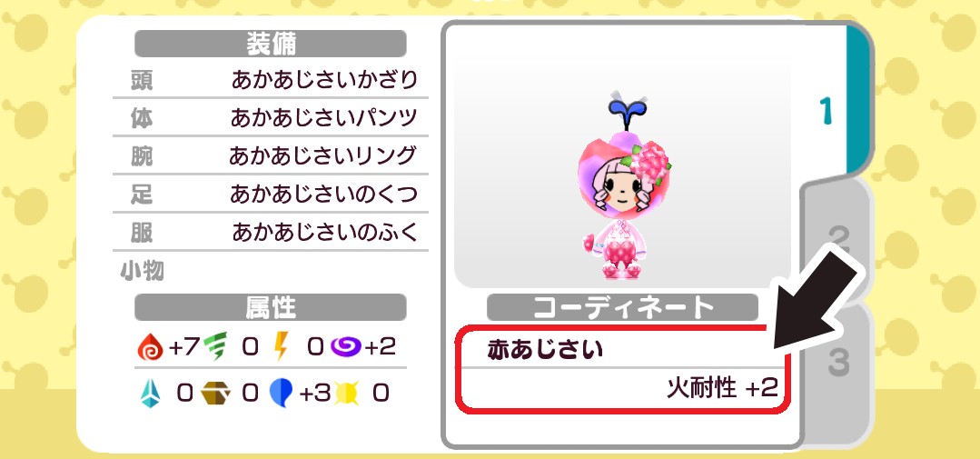Click the purple swirl attribute icon
980x459 pixels.
coord(347,345)
